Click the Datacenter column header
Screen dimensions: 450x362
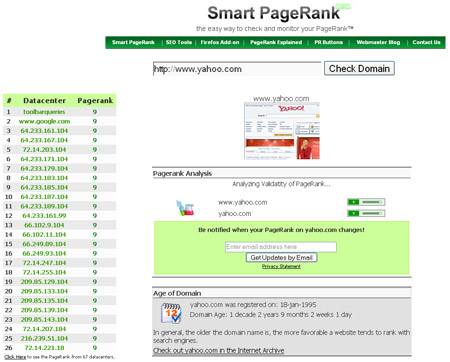[x=44, y=101]
